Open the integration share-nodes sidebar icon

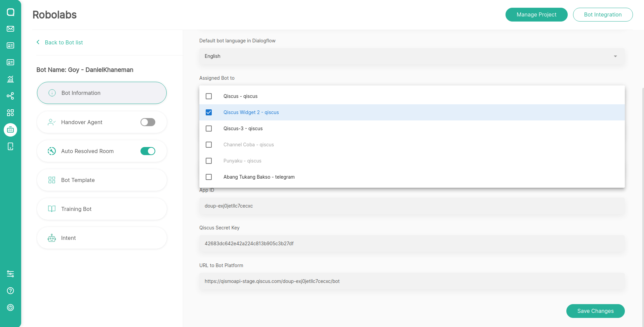tap(10, 96)
